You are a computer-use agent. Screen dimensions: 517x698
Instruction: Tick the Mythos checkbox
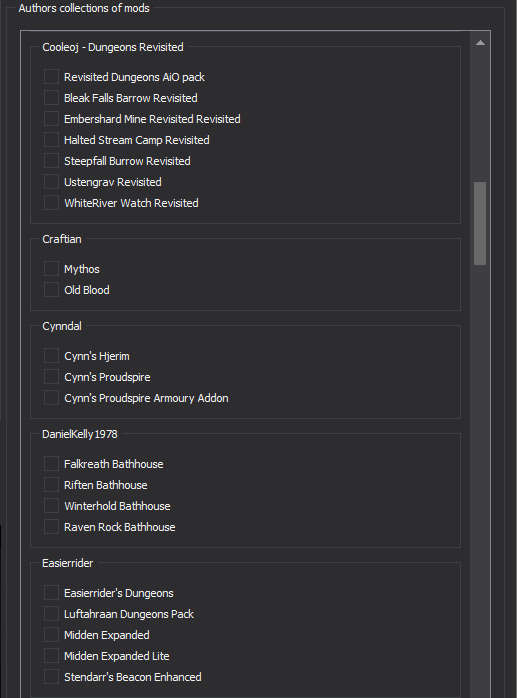click(51, 268)
